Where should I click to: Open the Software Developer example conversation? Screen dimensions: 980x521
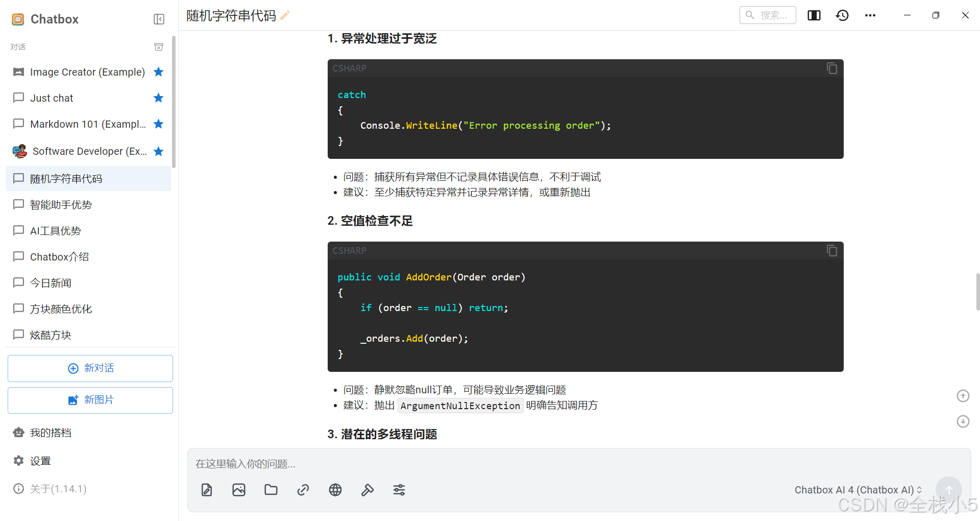coord(88,151)
